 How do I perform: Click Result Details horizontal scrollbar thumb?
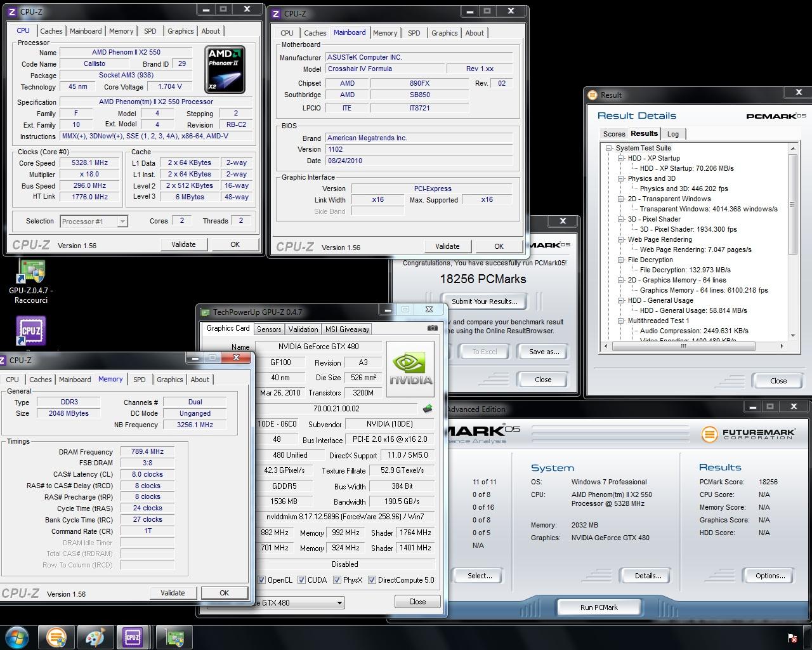click(x=683, y=347)
